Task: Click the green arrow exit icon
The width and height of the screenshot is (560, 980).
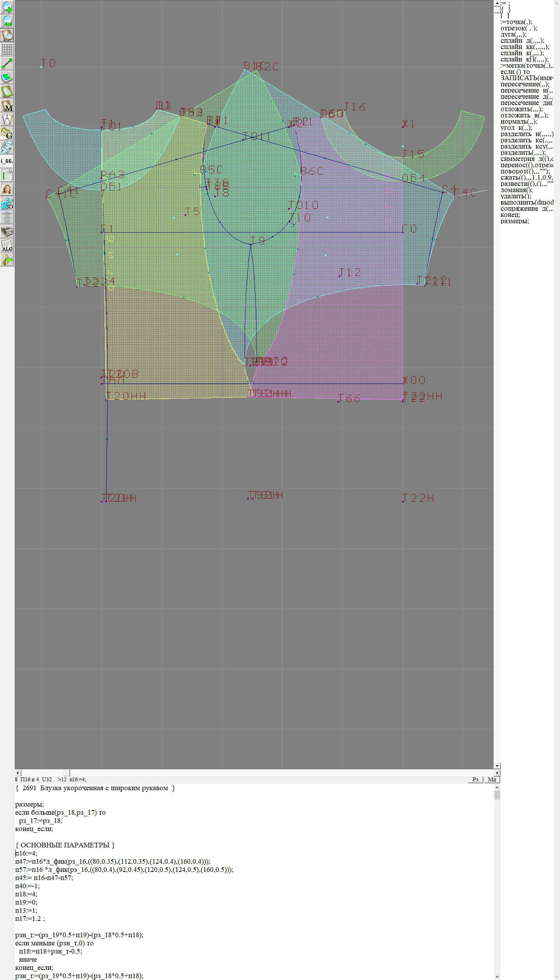Action: click(7, 259)
